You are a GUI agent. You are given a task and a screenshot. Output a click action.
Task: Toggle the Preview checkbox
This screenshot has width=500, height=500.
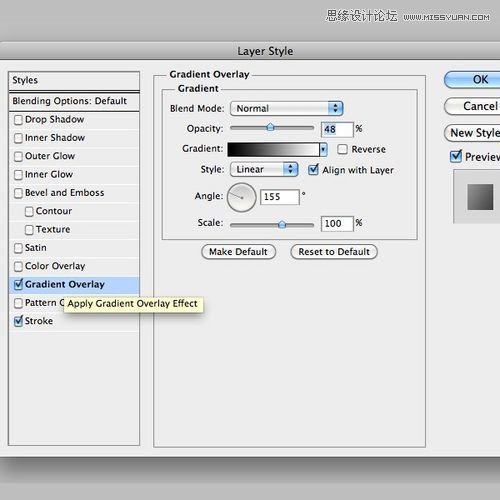pyautogui.click(x=456, y=156)
